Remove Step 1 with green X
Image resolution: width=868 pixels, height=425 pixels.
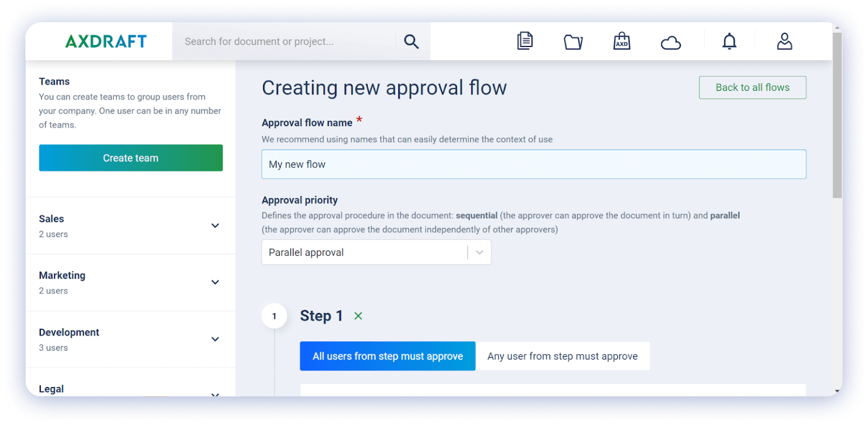(358, 316)
